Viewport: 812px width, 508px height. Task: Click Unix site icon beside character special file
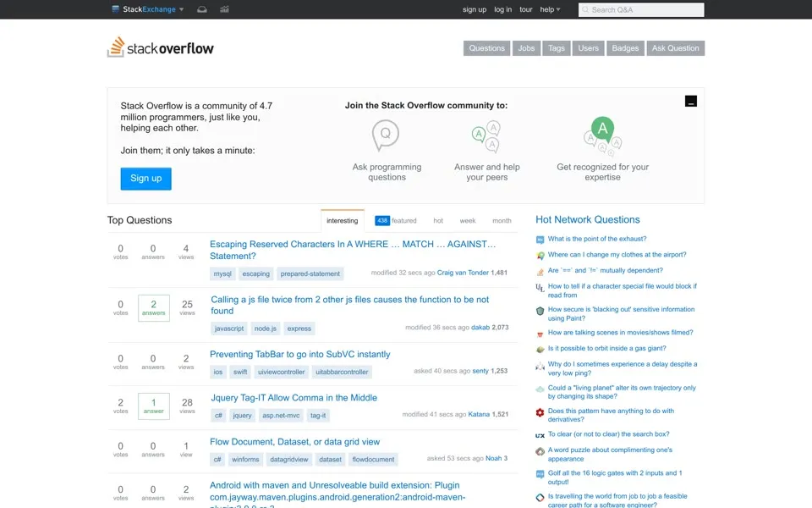click(x=540, y=288)
